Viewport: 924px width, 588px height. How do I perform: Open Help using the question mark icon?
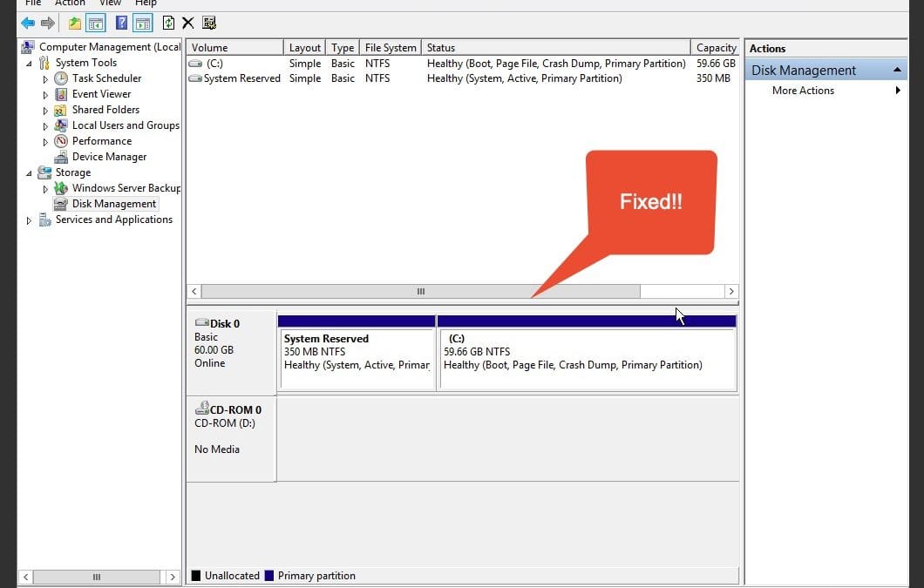tap(121, 23)
